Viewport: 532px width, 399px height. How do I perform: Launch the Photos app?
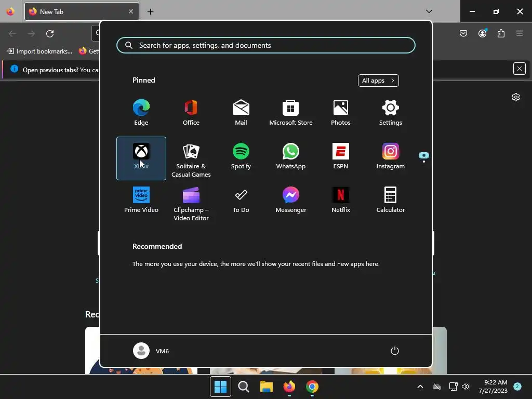[x=341, y=113]
